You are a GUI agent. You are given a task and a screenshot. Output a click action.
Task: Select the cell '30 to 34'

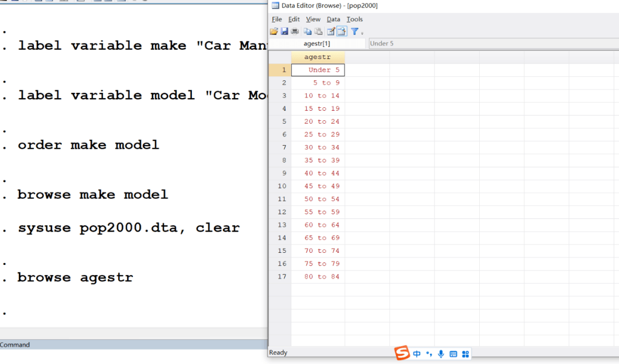pyautogui.click(x=318, y=147)
